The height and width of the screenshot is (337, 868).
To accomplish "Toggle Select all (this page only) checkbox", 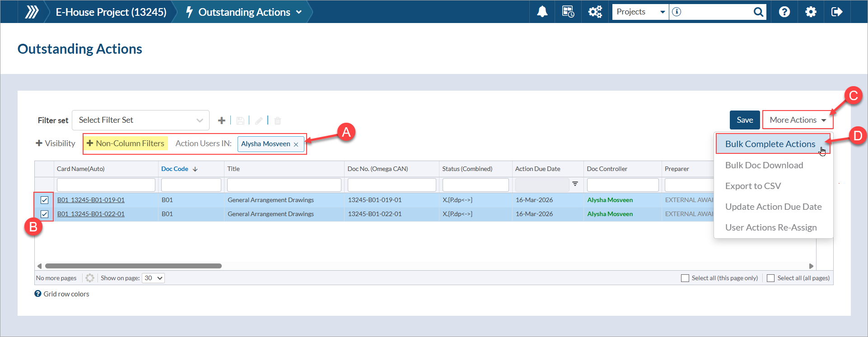I will [x=685, y=278].
